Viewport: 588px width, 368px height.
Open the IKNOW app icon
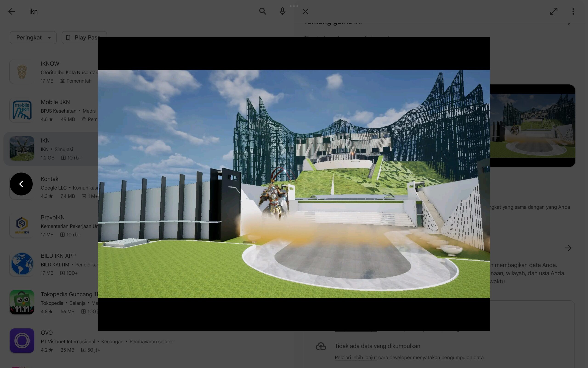point(22,72)
